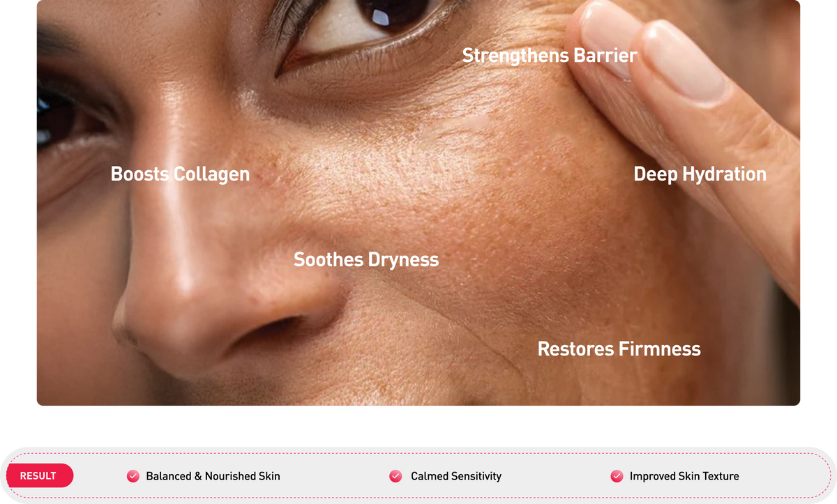Select the Balanced & Nourished Skin text
The height and width of the screenshot is (504, 837).
(213, 476)
